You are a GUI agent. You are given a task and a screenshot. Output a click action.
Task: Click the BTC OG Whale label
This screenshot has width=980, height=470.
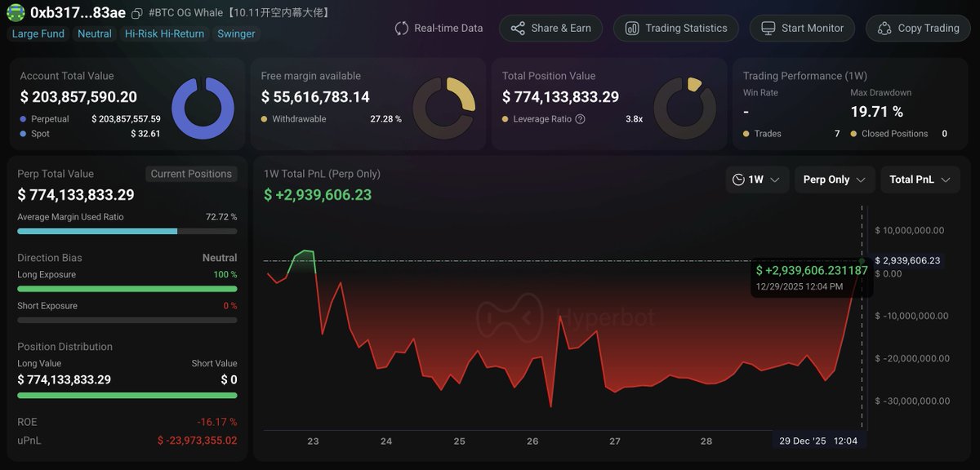(x=240, y=13)
